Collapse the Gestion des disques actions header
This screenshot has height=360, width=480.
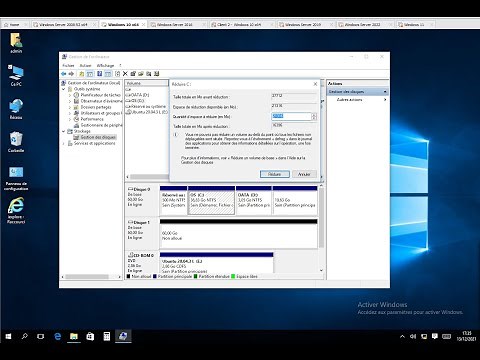385,91
